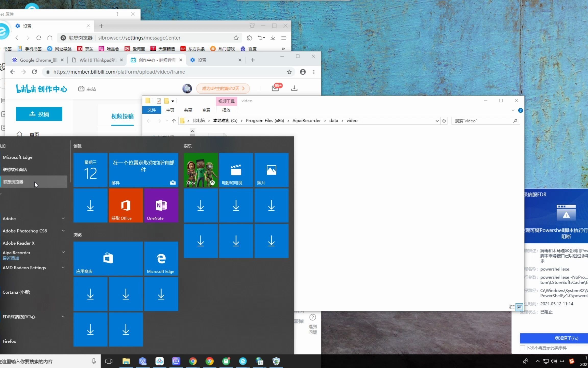Open Lenovo browser hamburger menu
The width and height of the screenshot is (588, 368).
click(x=284, y=38)
